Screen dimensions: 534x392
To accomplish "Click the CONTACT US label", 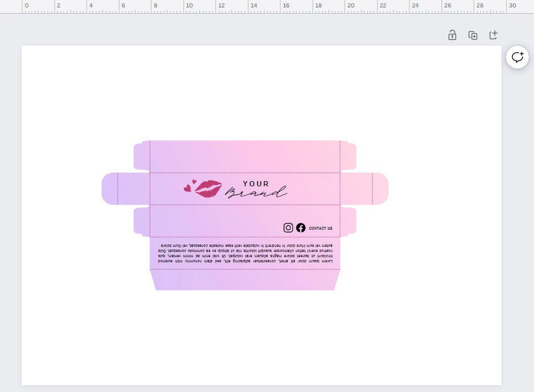I will point(320,228).
